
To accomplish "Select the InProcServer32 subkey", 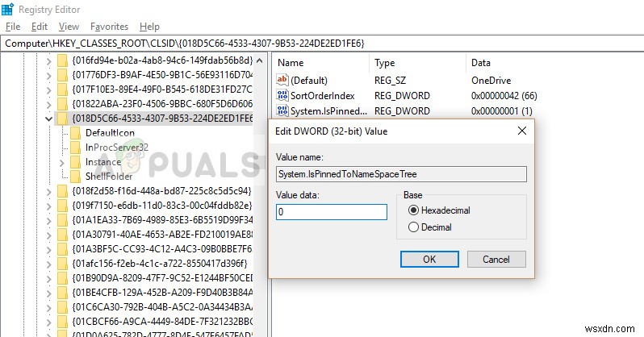I will (x=117, y=148).
